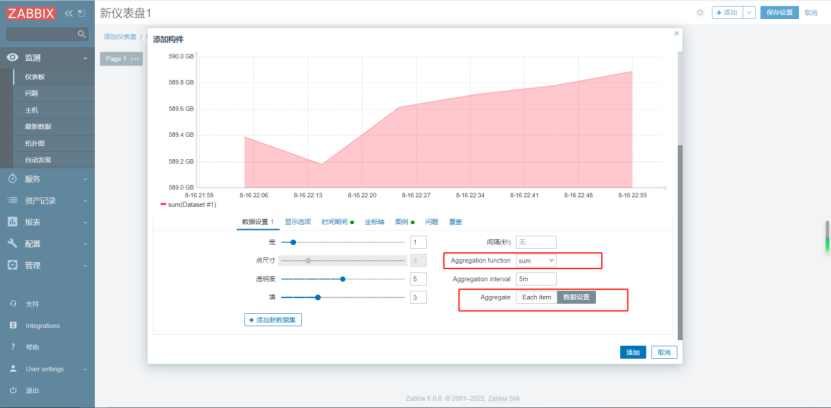Expand the 资产记录 menu section
Screen dimensions: 831x408
point(85,201)
